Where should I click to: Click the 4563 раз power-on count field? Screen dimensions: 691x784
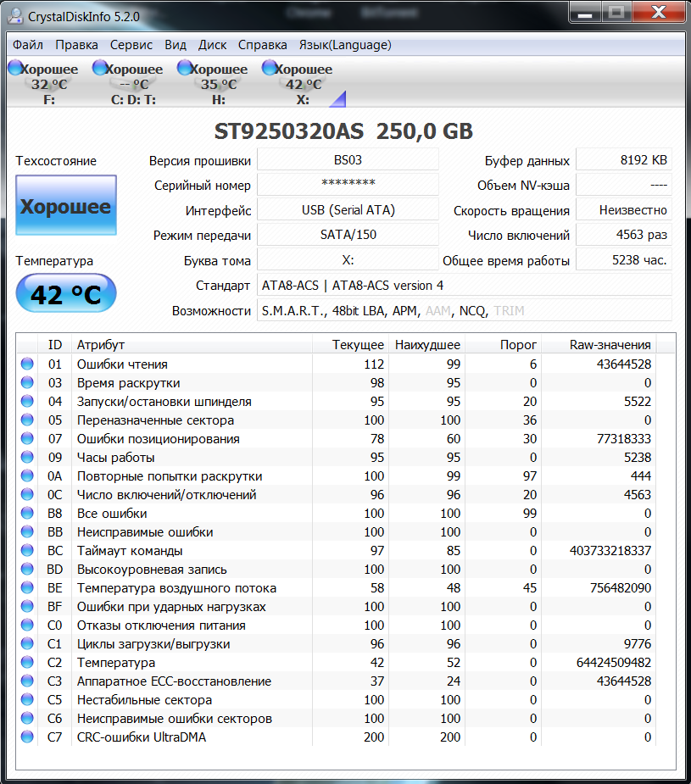click(624, 235)
